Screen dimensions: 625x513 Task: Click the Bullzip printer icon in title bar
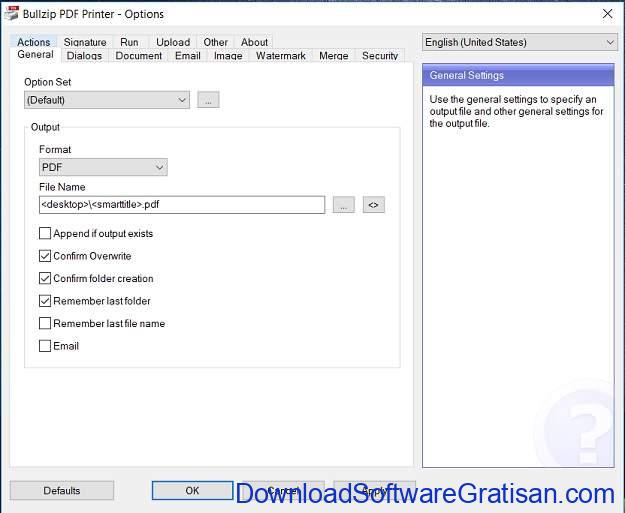point(11,13)
